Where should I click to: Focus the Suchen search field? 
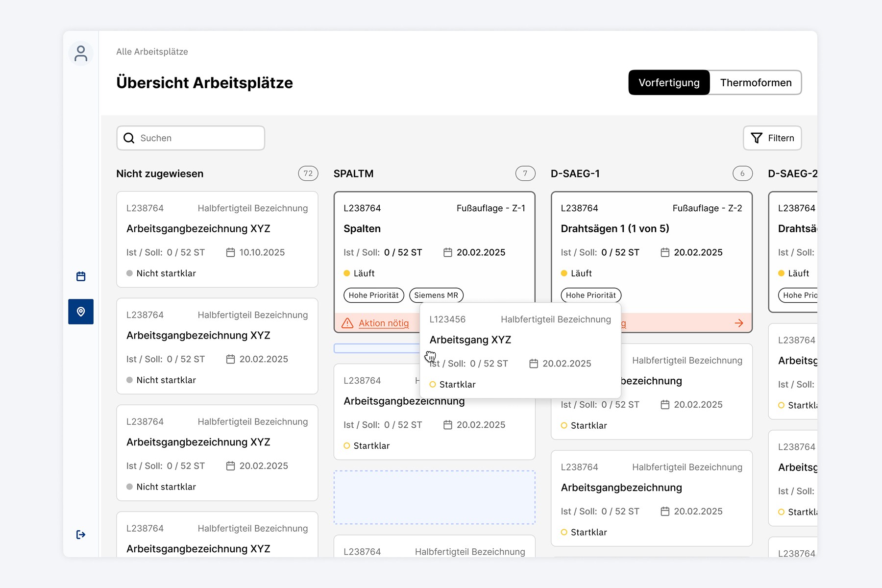pyautogui.click(x=191, y=138)
